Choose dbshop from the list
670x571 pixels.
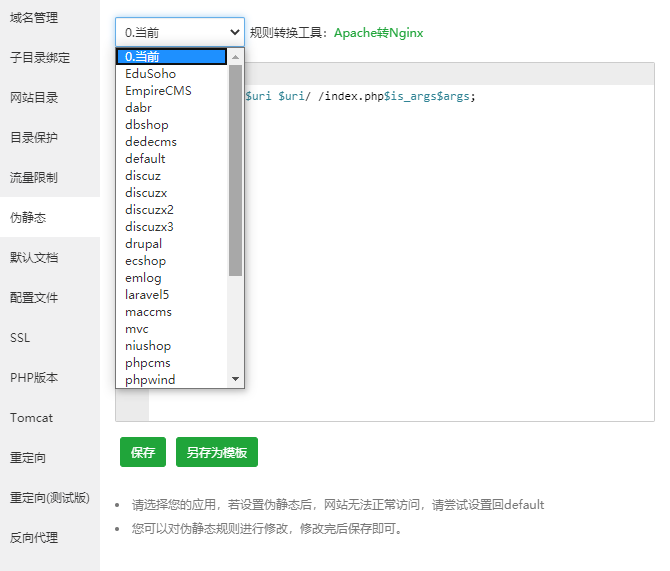(171, 125)
